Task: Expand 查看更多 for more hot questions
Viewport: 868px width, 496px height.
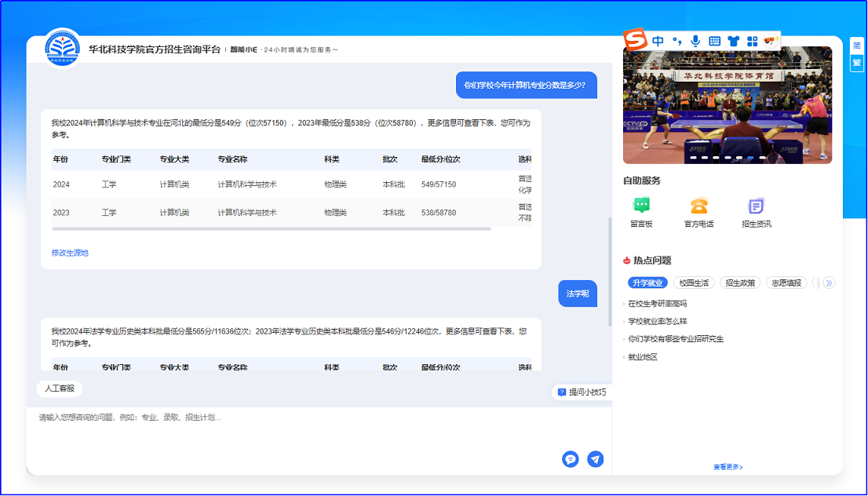Action: (728, 467)
